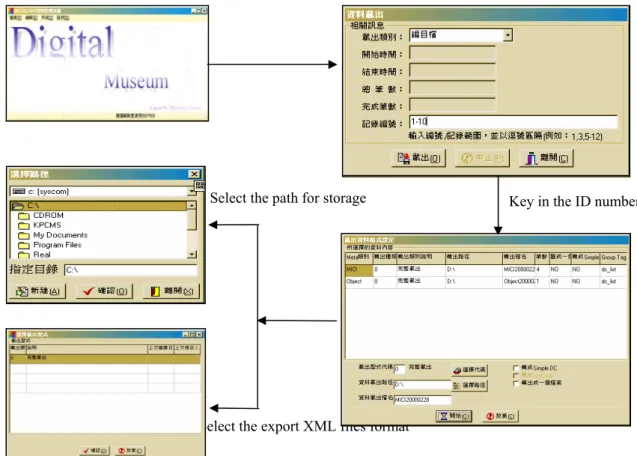Screen dimensions: 637x456
Task: Click the 新建(A) new folder button
Action: pos(37,291)
